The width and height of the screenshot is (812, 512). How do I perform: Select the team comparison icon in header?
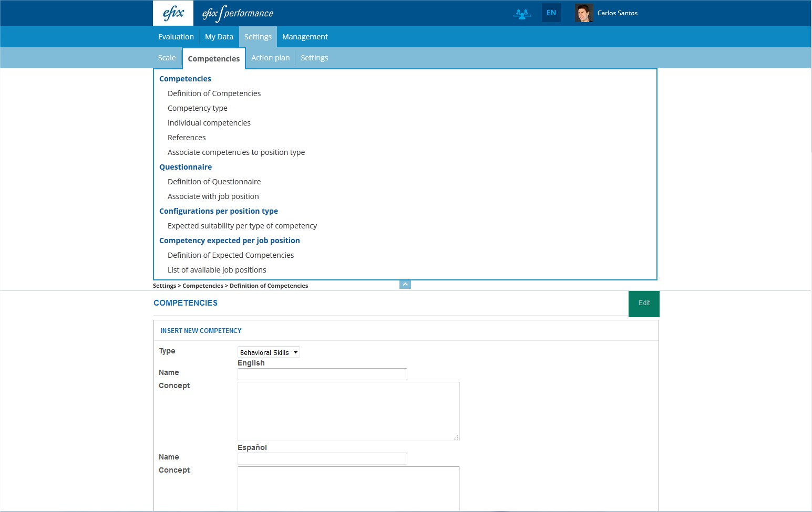[x=522, y=14]
